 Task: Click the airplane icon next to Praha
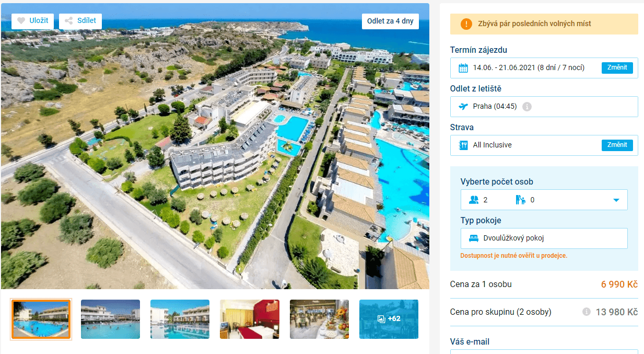point(463,107)
